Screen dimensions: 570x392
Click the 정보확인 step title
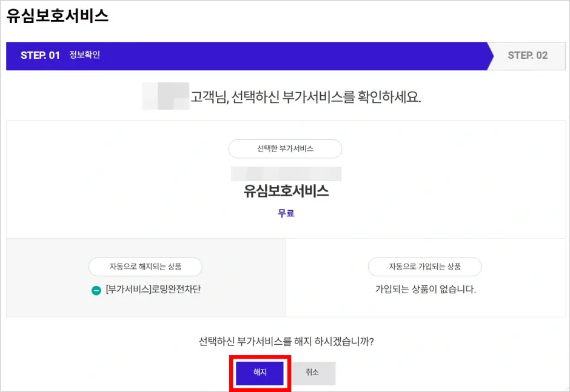pos(84,55)
